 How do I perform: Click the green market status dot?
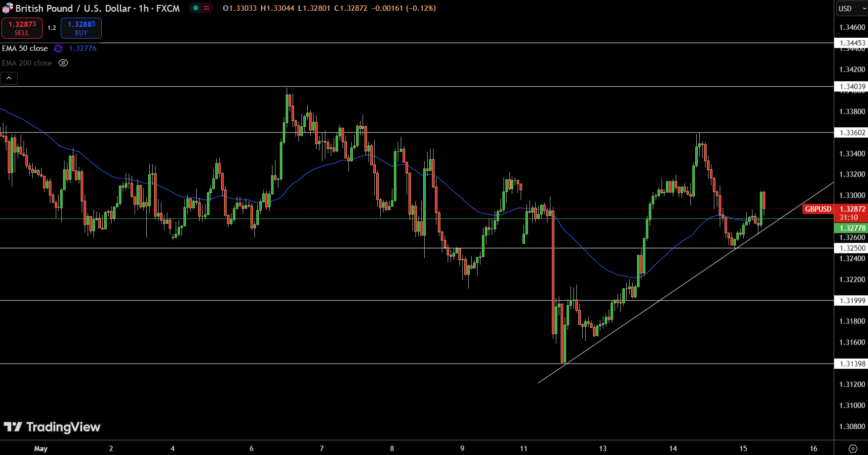point(196,8)
